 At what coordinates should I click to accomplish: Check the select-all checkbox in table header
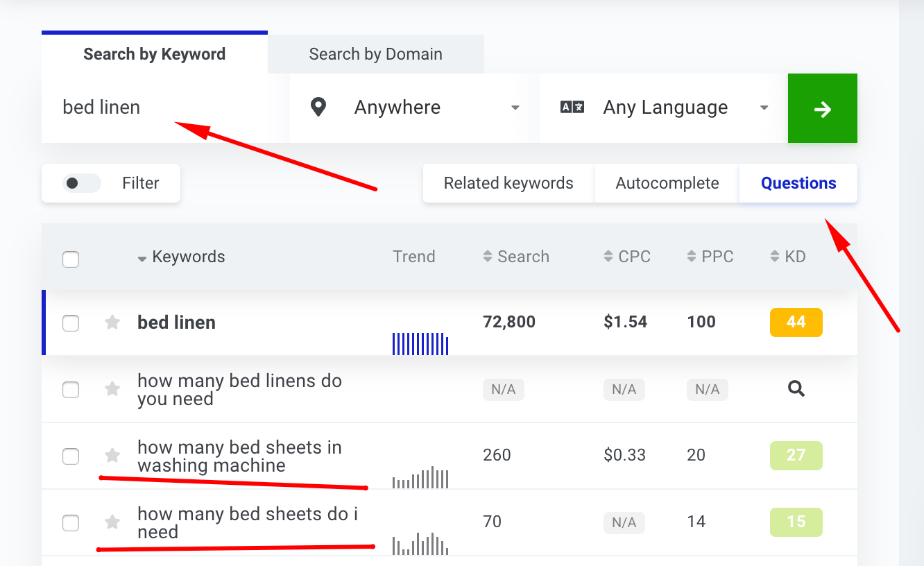click(x=70, y=259)
